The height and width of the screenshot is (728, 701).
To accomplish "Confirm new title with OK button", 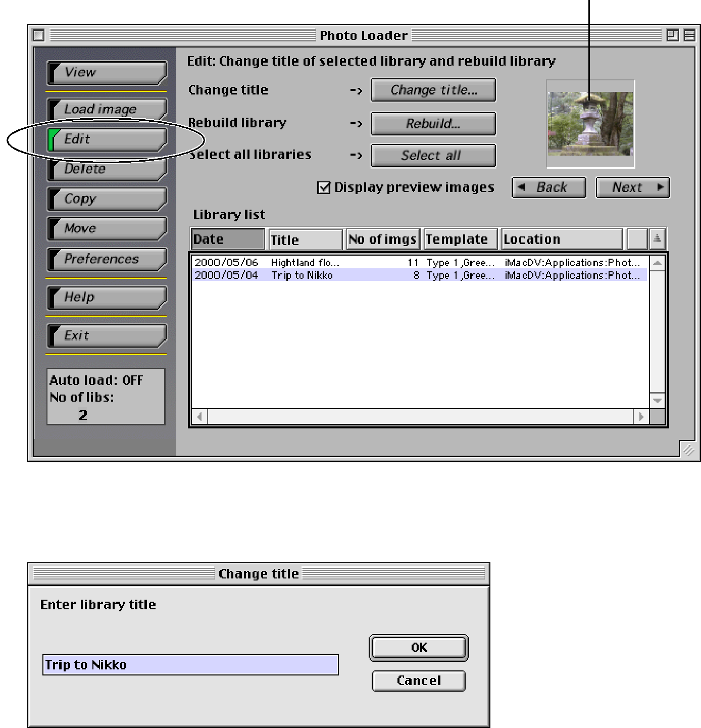I will coord(419,648).
